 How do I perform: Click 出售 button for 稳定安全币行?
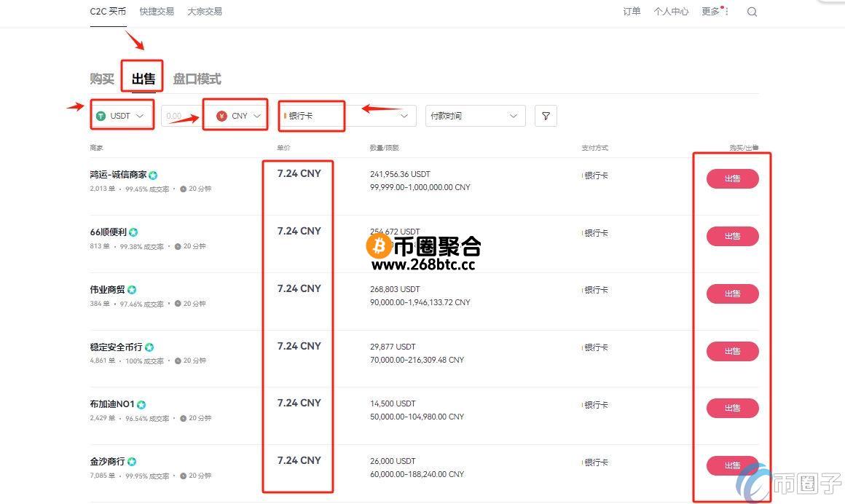(x=732, y=351)
